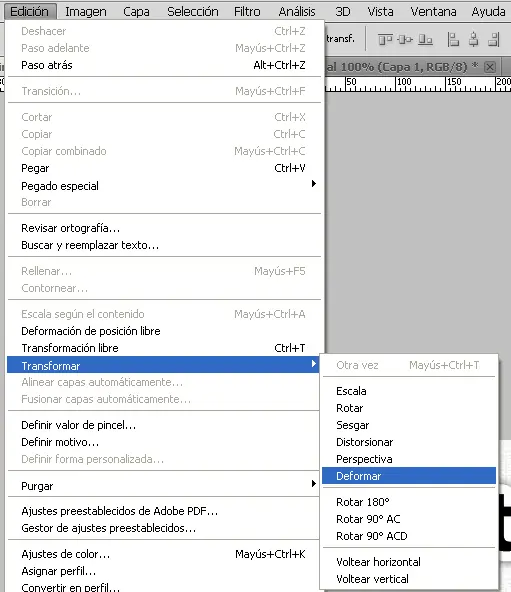The width and height of the screenshot is (511, 592).
Task: Select Escala in Transformar submenu
Action: 409,391
